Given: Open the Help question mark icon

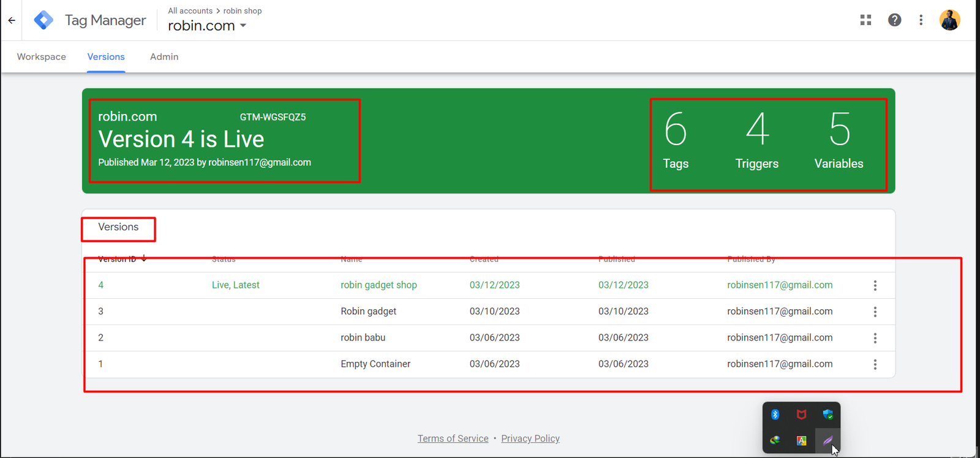Looking at the screenshot, I should tap(895, 20).
